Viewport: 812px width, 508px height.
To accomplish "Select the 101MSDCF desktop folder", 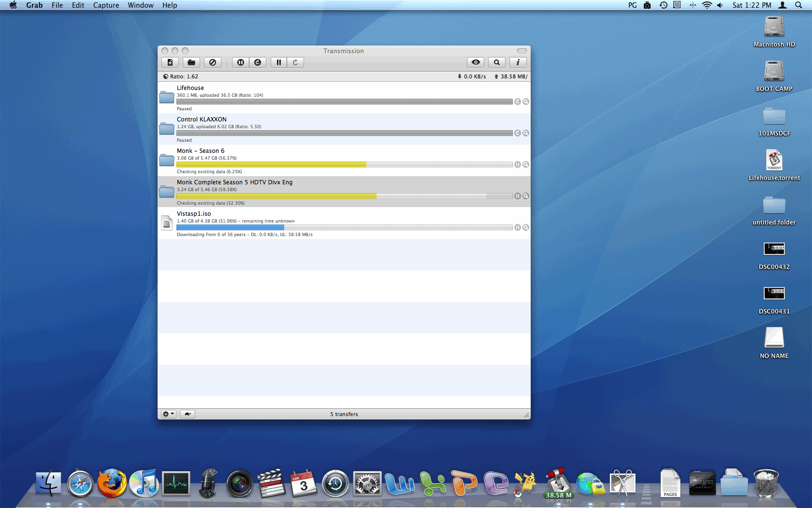I will click(774, 121).
